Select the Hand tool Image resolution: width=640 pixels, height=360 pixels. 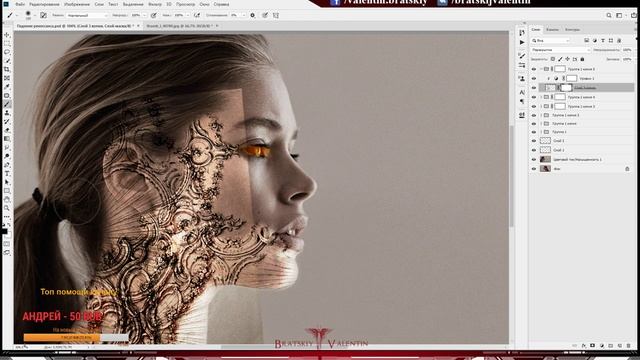pyautogui.click(x=7, y=200)
